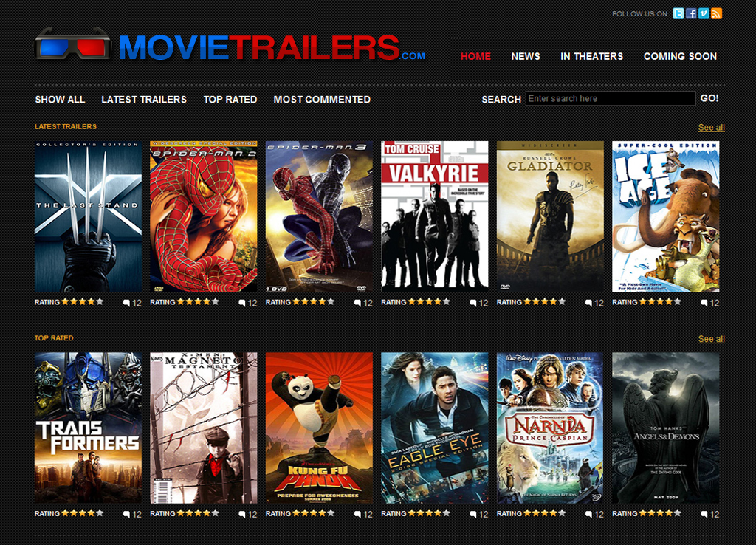Rate Eagle Eye with one star
Image resolution: width=756 pixels, height=545 pixels.
click(412, 513)
